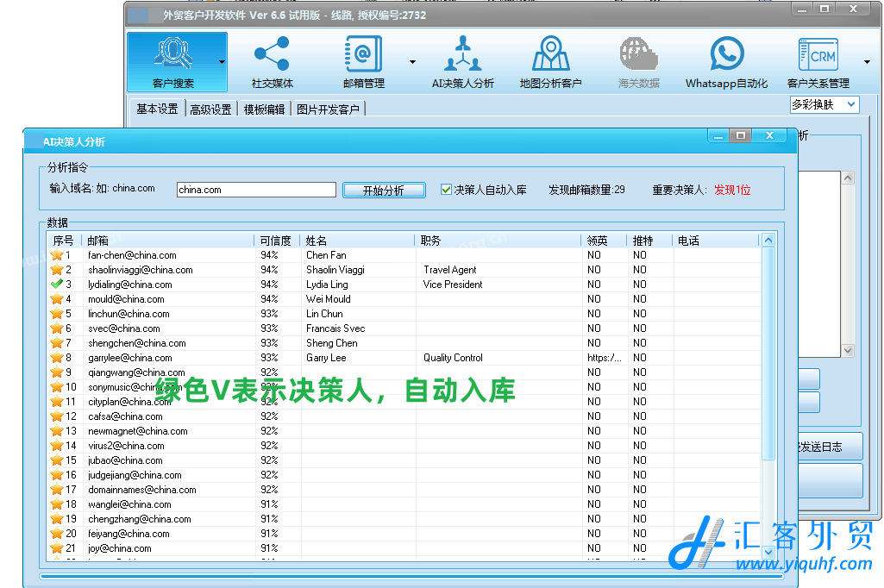This screenshot has width=884, height=588.
Task: Open the 社交媒体 social media tool
Action: point(273,62)
